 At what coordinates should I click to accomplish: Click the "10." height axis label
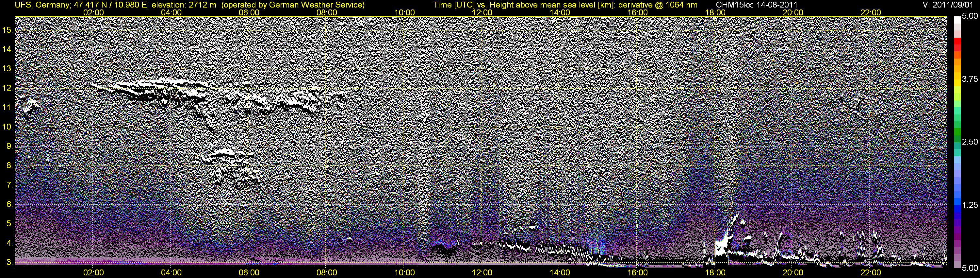8,127
